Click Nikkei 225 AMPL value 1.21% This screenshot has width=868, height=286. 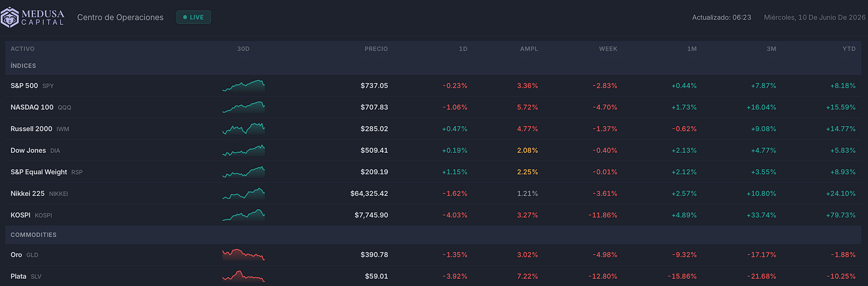point(528,193)
